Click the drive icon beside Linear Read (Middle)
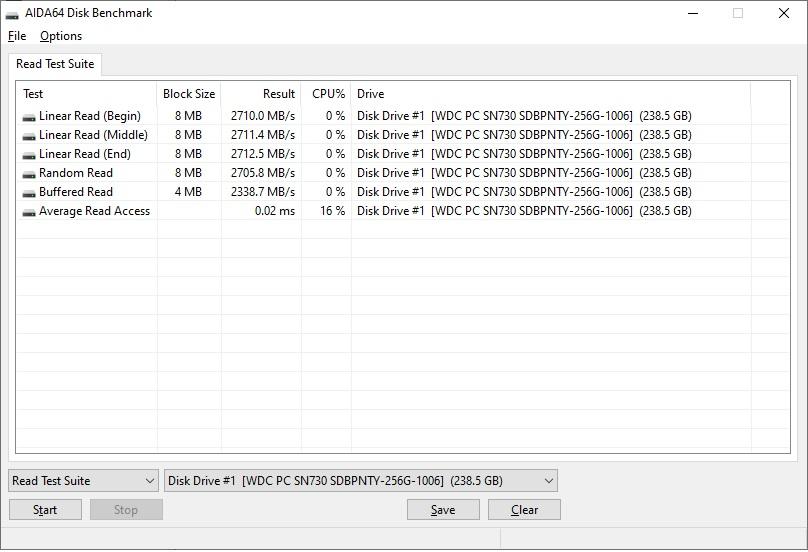The height and width of the screenshot is (552, 808). pos(29,135)
